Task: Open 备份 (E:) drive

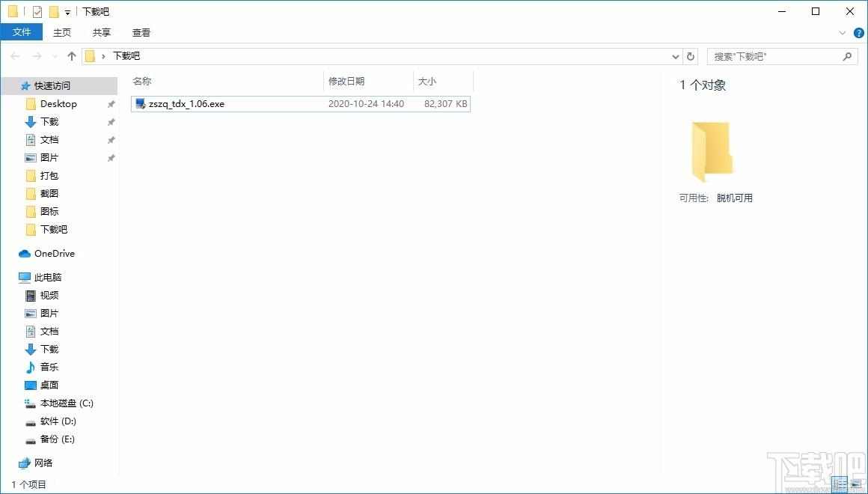Action: 57,439
